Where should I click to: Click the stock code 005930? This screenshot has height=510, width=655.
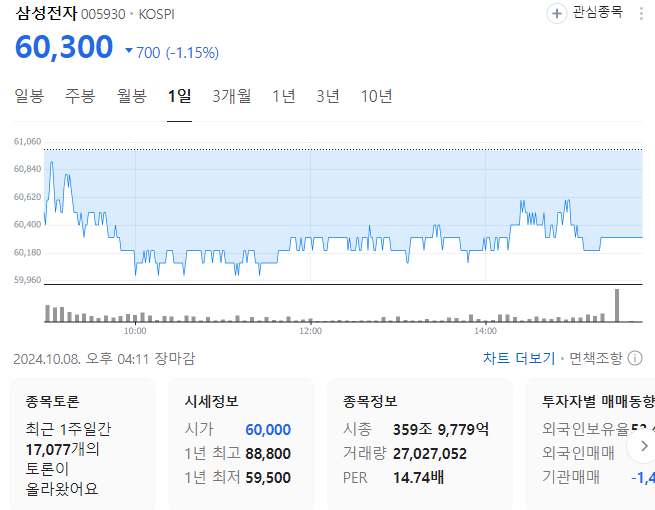tap(103, 15)
